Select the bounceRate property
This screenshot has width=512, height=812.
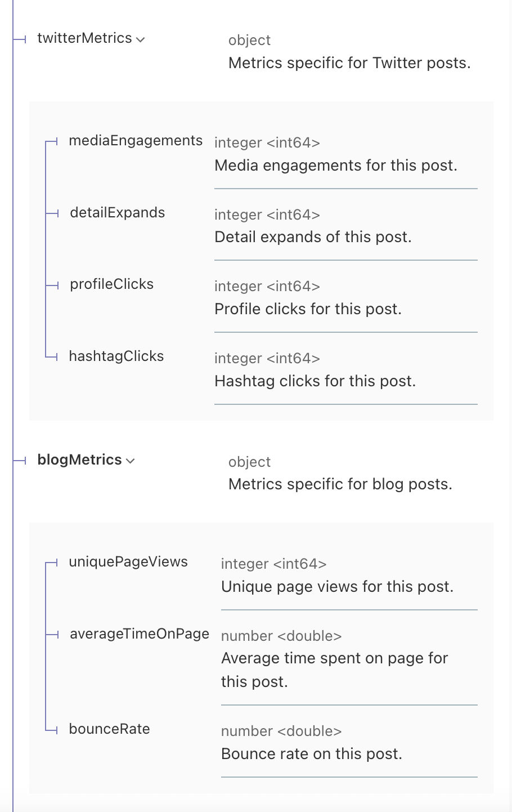109,728
